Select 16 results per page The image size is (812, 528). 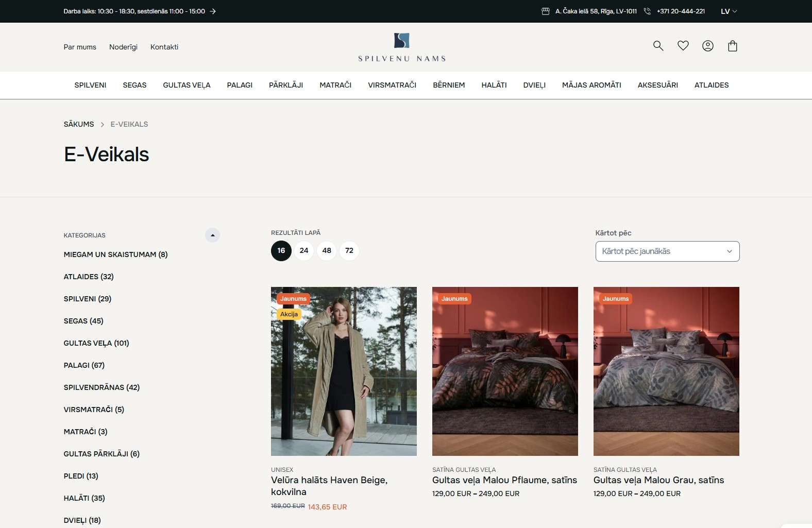[x=281, y=251]
